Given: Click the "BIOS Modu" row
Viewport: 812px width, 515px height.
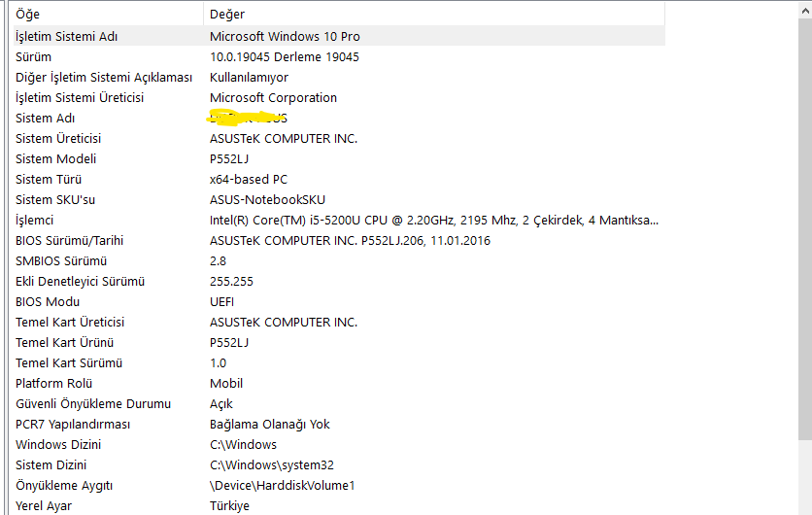Looking at the screenshot, I should (x=48, y=301).
